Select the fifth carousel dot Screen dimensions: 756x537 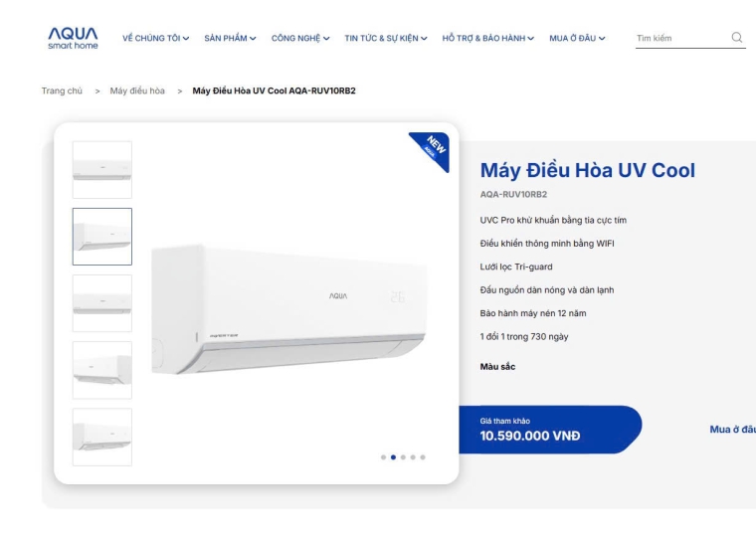pos(423,457)
